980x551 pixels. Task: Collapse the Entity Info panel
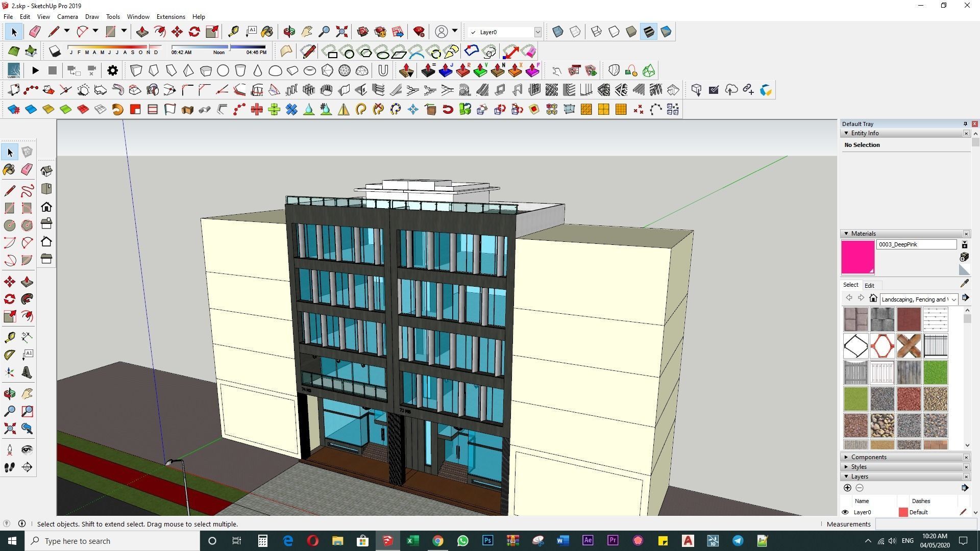(846, 133)
